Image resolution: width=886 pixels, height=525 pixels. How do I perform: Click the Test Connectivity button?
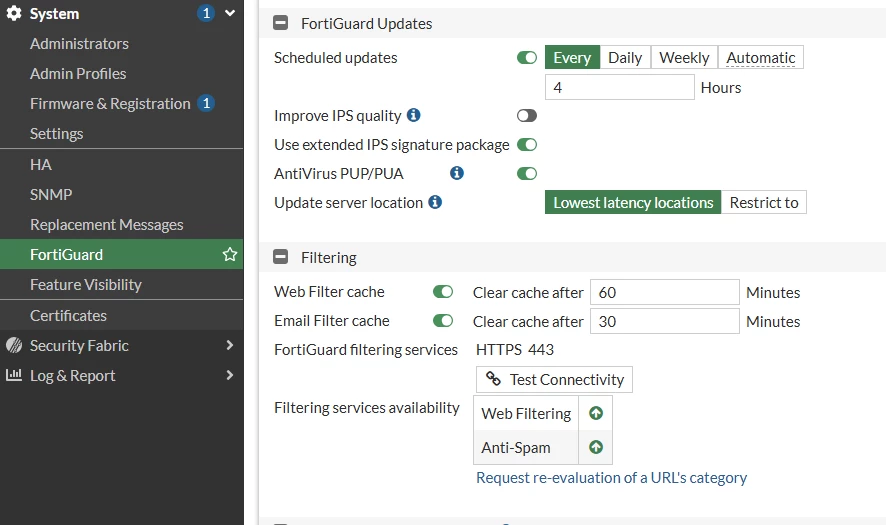point(554,380)
